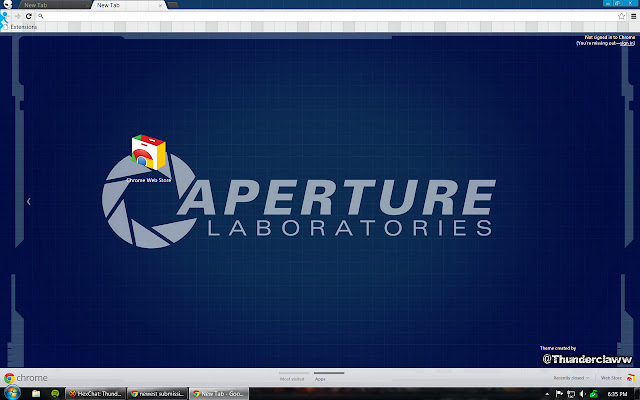Screen dimensions: 640x400
Task: Expand the Recently closed dropdown
Action: [x=571, y=378]
